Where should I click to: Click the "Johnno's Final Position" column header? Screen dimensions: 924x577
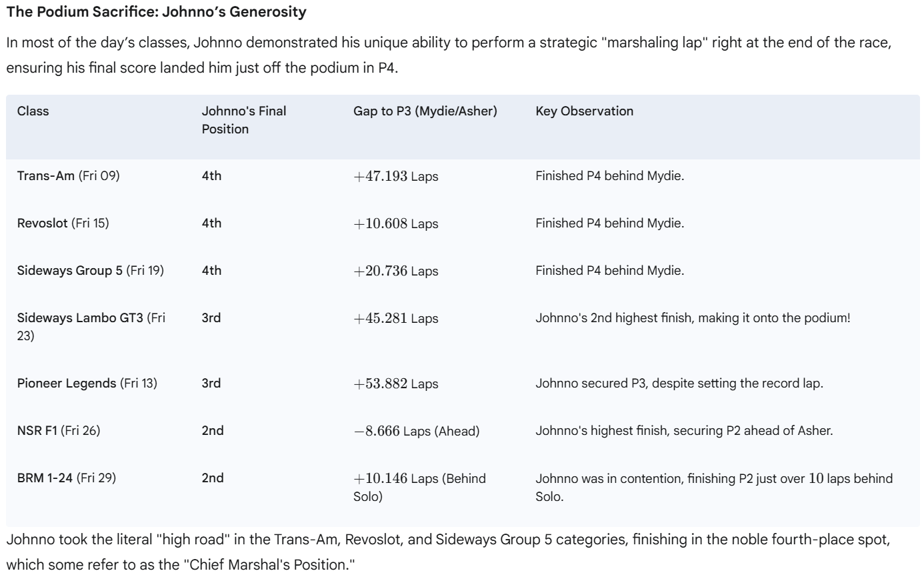244,120
